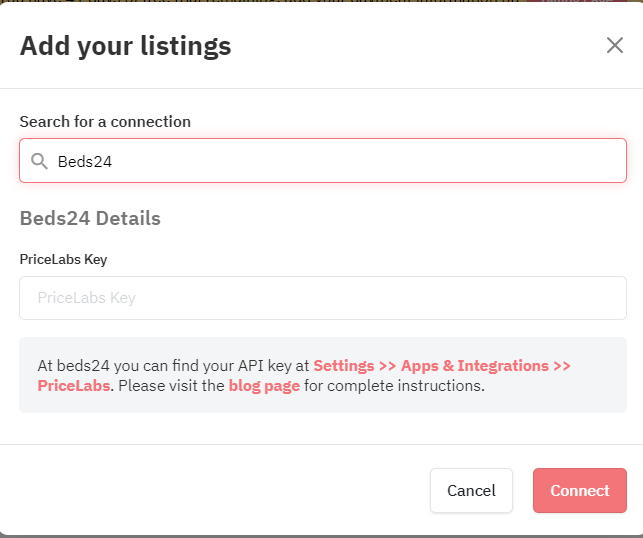Click the Search for a connection label
Viewport: 643px width, 538px height.
tap(105, 122)
